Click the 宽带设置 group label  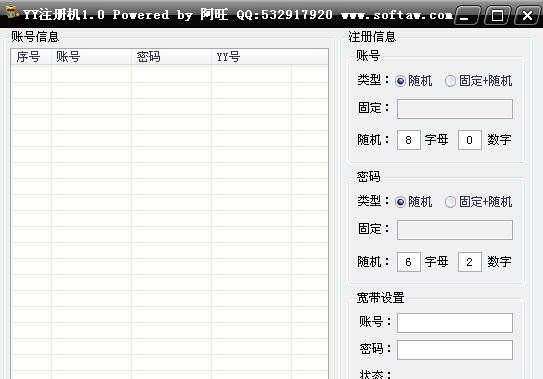(381, 298)
